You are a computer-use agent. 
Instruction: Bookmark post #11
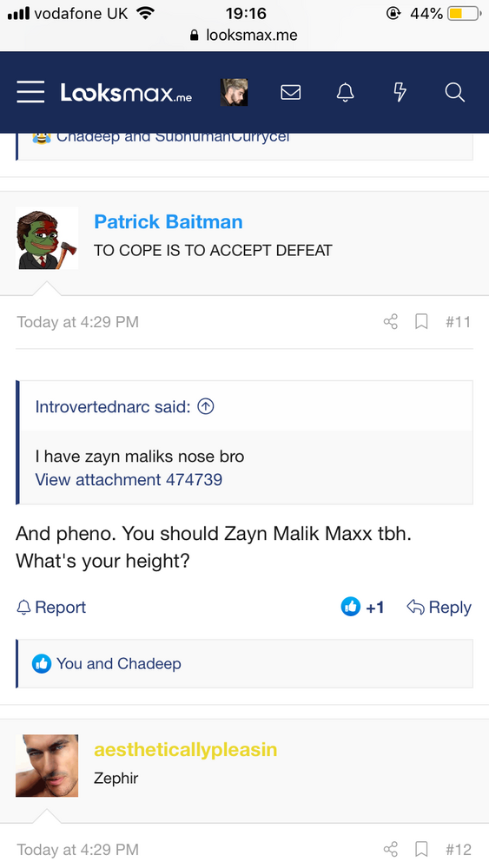click(x=421, y=322)
